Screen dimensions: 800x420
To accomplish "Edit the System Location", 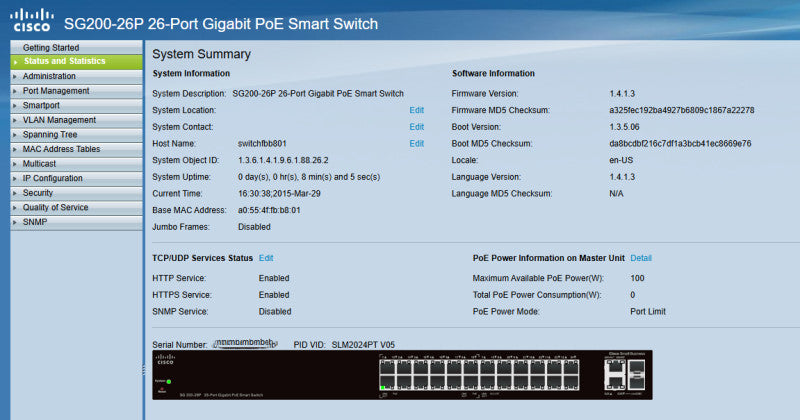I will (x=416, y=110).
